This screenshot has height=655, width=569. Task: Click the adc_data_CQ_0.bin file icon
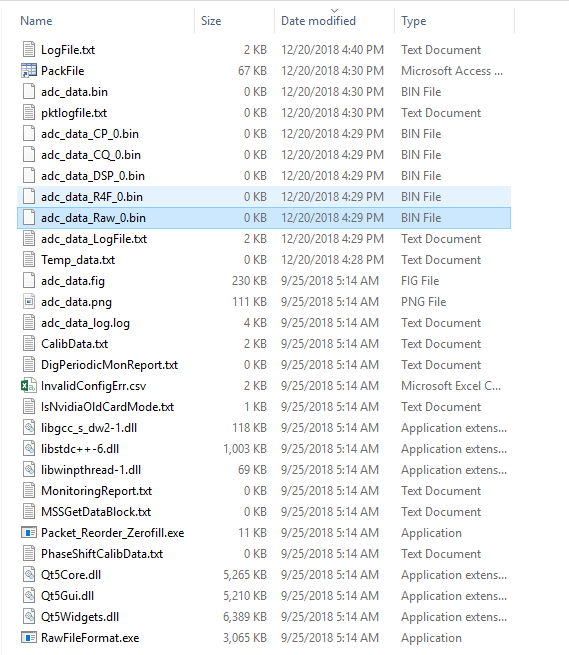[29, 155]
